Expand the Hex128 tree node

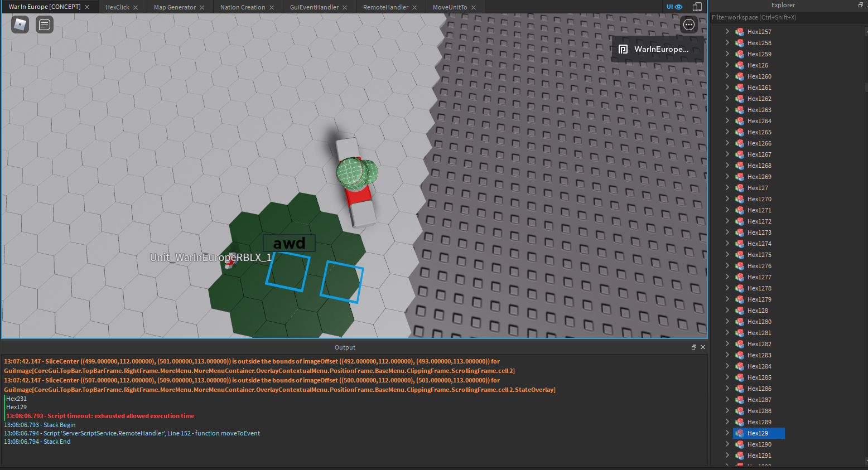(727, 311)
